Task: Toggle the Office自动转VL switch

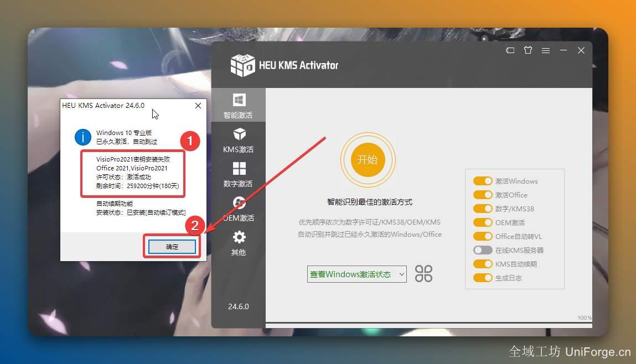Action: click(483, 236)
